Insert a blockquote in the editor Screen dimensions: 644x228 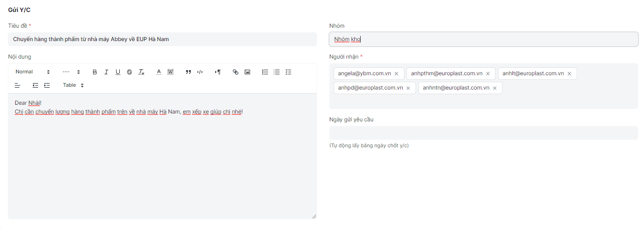(188, 72)
